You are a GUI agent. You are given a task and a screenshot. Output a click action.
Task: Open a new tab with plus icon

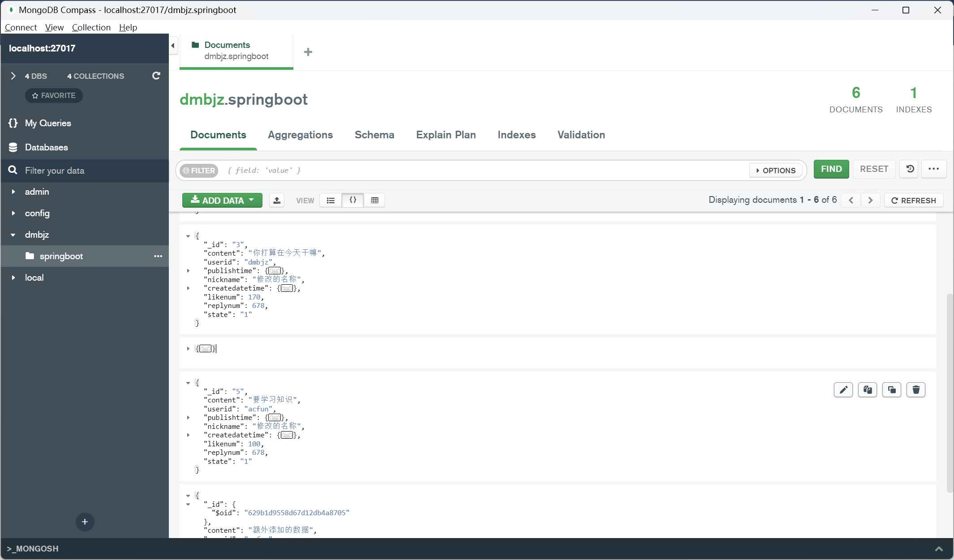[x=308, y=52]
